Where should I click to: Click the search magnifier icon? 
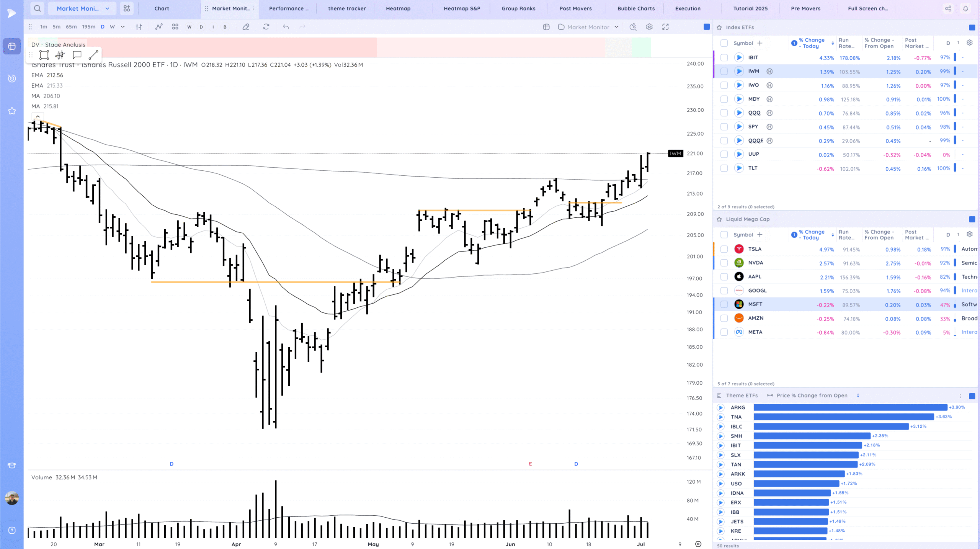[x=37, y=8]
